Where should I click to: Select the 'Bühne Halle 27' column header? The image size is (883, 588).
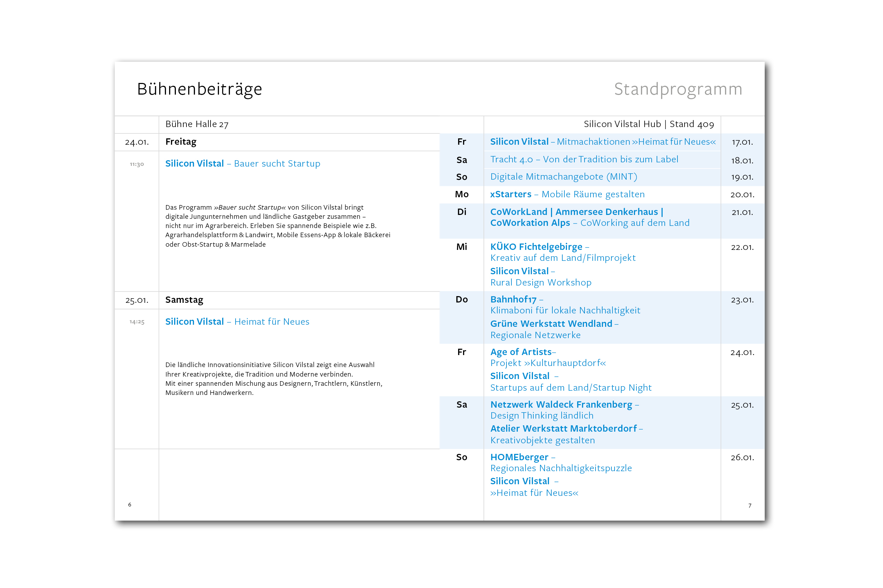(197, 124)
